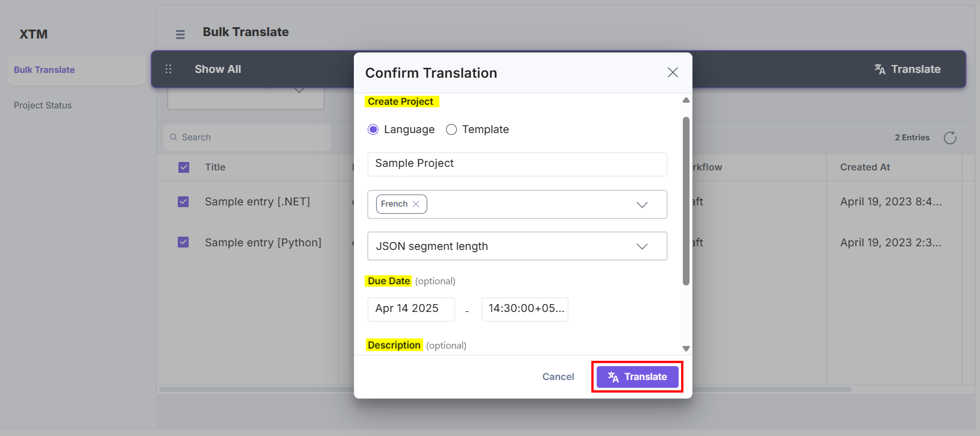Open Project Status in the sidebar
980x436 pixels.
coord(43,105)
